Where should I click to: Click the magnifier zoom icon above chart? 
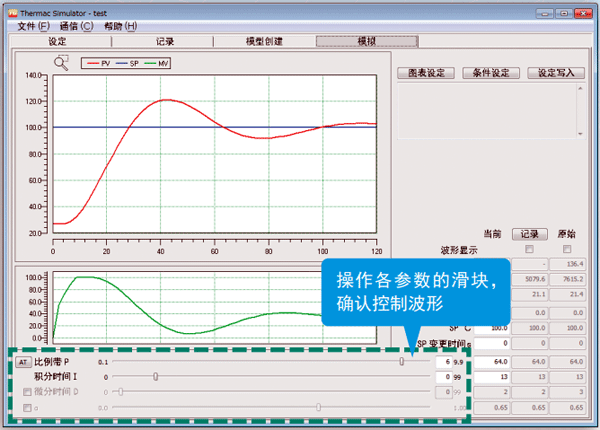point(62,62)
